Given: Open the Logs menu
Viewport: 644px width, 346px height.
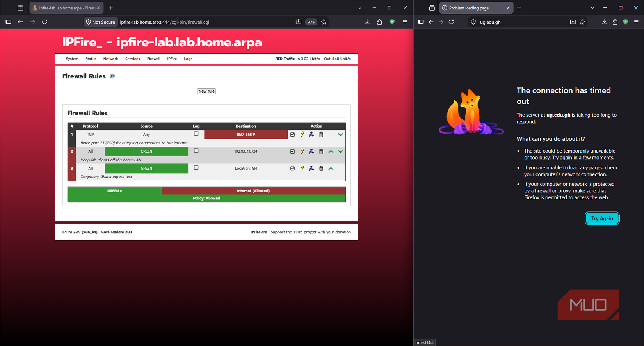Looking at the screenshot, I should pyautogui.click(x=188, y=59).
